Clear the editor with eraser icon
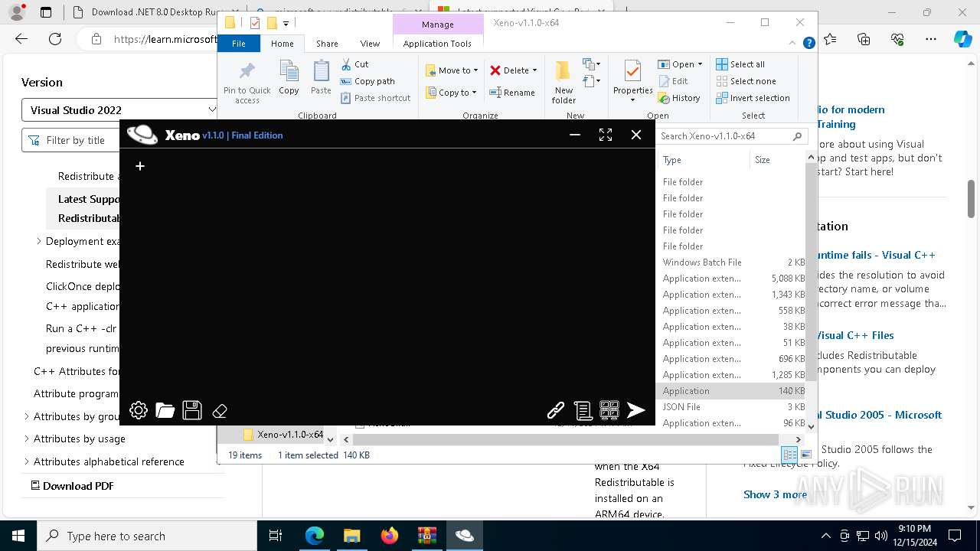 pyautogui.click(x=220, y=411)
